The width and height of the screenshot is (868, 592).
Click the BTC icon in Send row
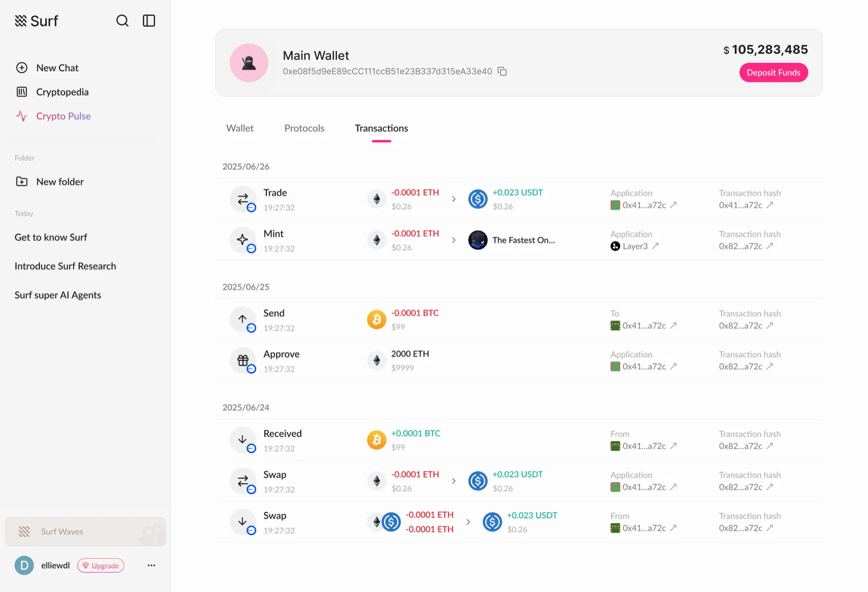pyautogui.click(x=376, y=320)
